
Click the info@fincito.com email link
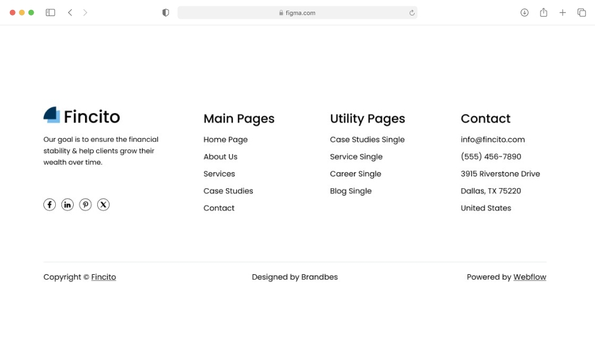point(493,139)
